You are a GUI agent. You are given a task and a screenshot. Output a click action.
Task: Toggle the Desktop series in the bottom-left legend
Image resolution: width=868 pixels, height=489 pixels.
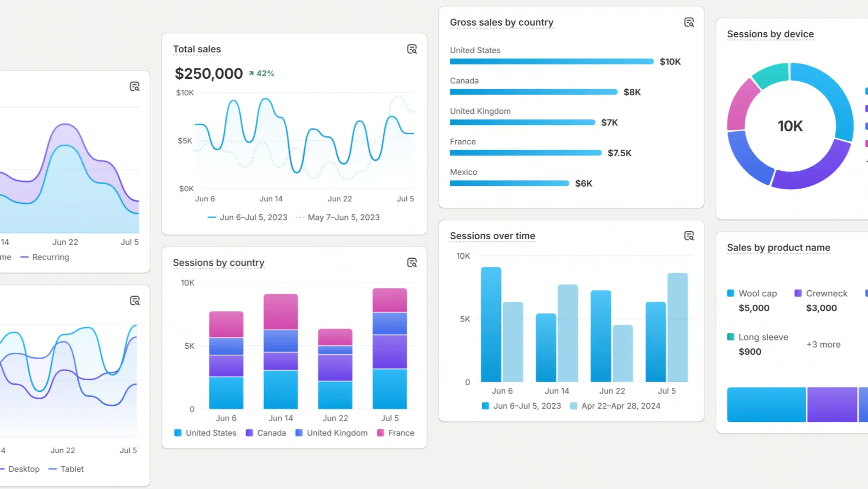tap(23, 469)
